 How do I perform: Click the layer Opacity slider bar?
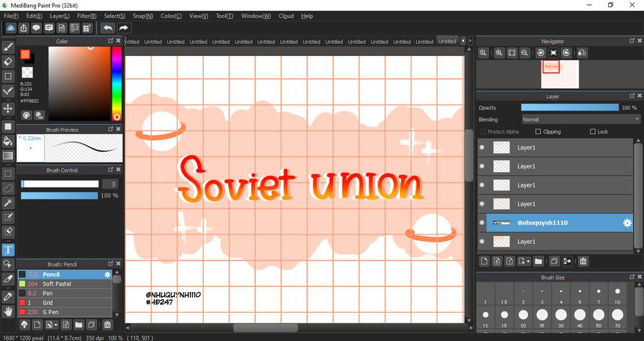(x=570, y=107)
